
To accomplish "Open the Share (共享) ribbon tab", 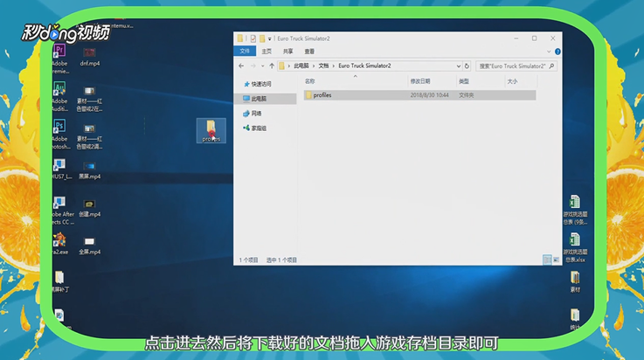I will coord(287,52).
